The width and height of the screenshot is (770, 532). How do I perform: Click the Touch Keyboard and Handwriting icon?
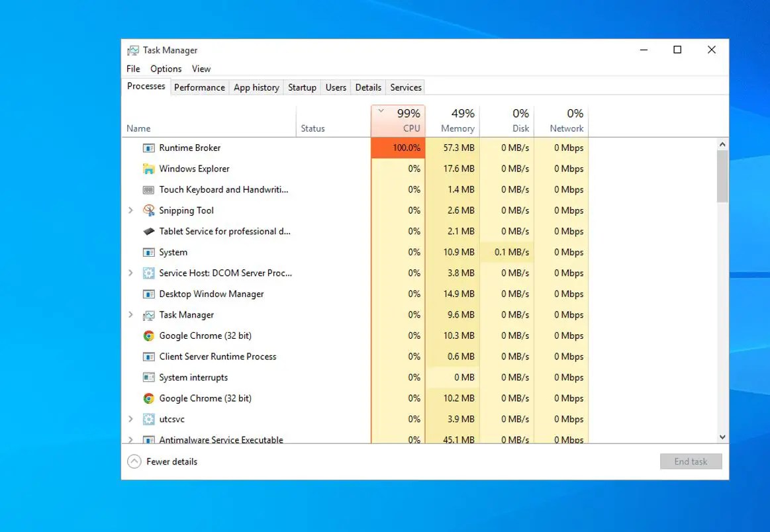tap(148, 189)
